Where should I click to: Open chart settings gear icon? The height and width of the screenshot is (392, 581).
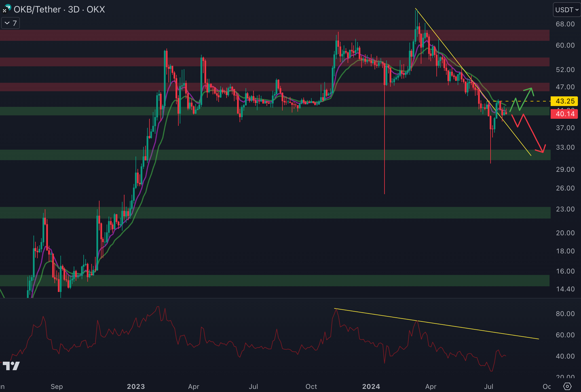pos(567,386)
